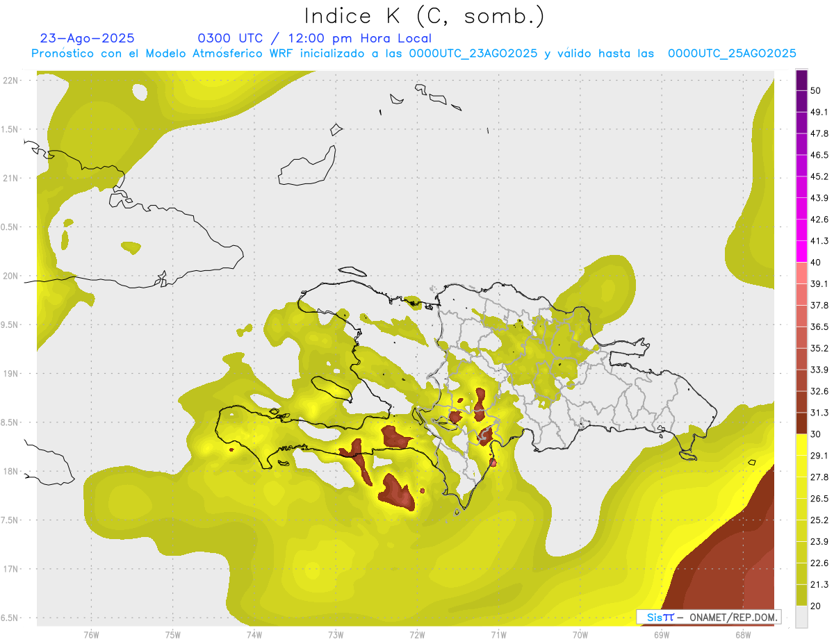Click the '70W' longitude label
The width and height of the screenshot is (834, 644).
click(580, 634)
